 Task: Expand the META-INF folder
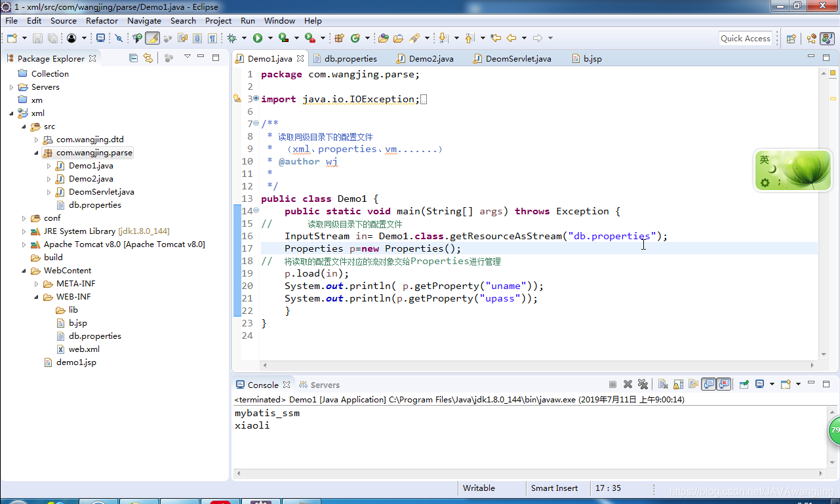(x=36, y=284)
